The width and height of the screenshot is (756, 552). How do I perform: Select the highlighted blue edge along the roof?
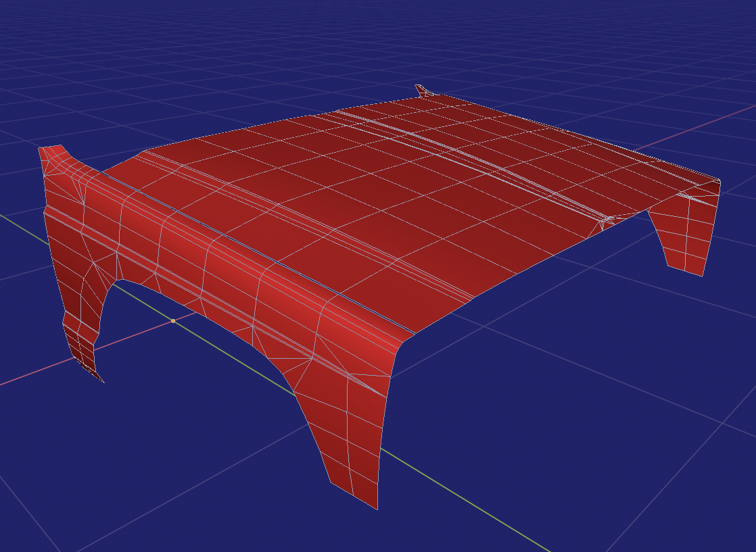coord(258,252)
